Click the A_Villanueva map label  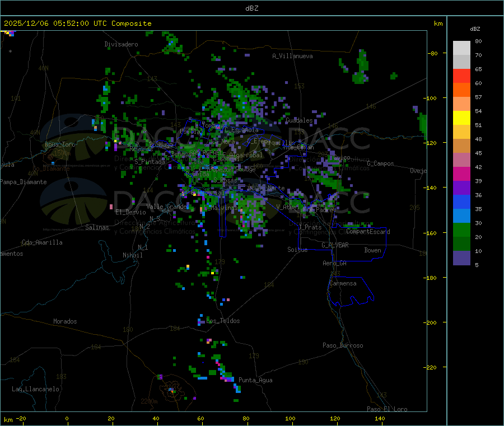click(292, 56)
